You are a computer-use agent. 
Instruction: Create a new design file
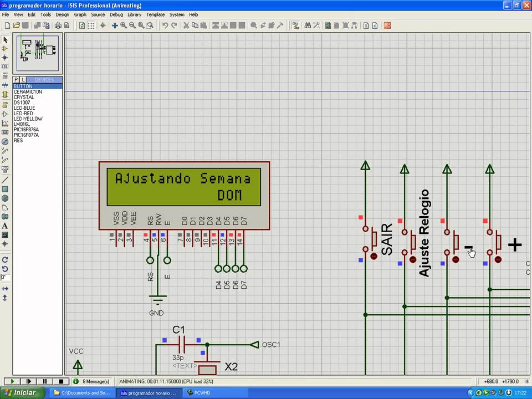(7, 25)
